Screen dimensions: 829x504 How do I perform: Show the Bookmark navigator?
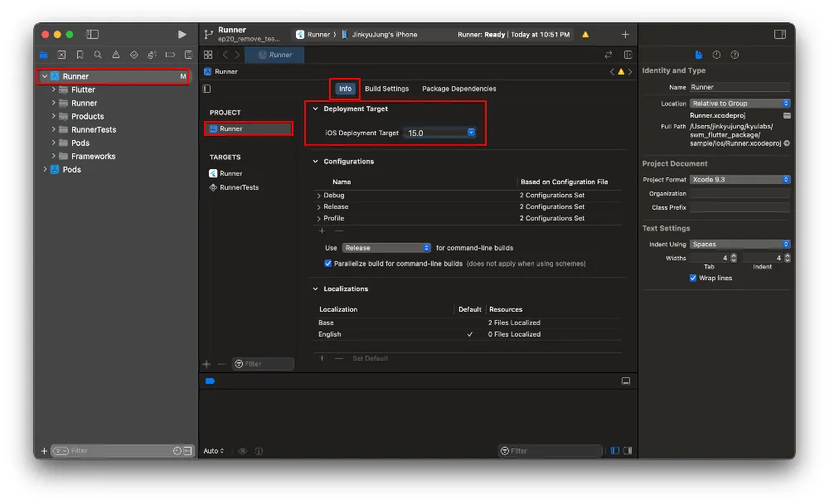[80, 55]
